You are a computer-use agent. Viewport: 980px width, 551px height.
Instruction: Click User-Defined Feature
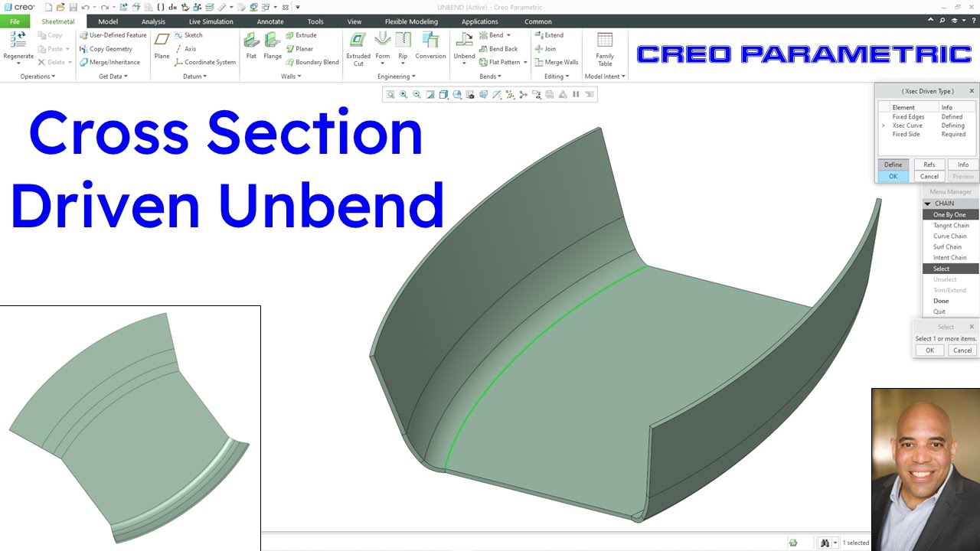113,35
